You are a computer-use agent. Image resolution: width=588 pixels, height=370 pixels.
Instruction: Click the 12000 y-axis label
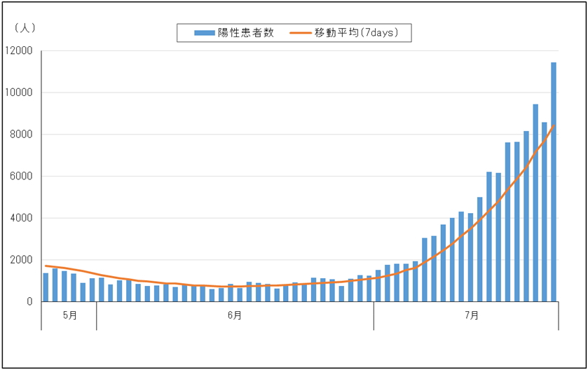coord(19,50)
